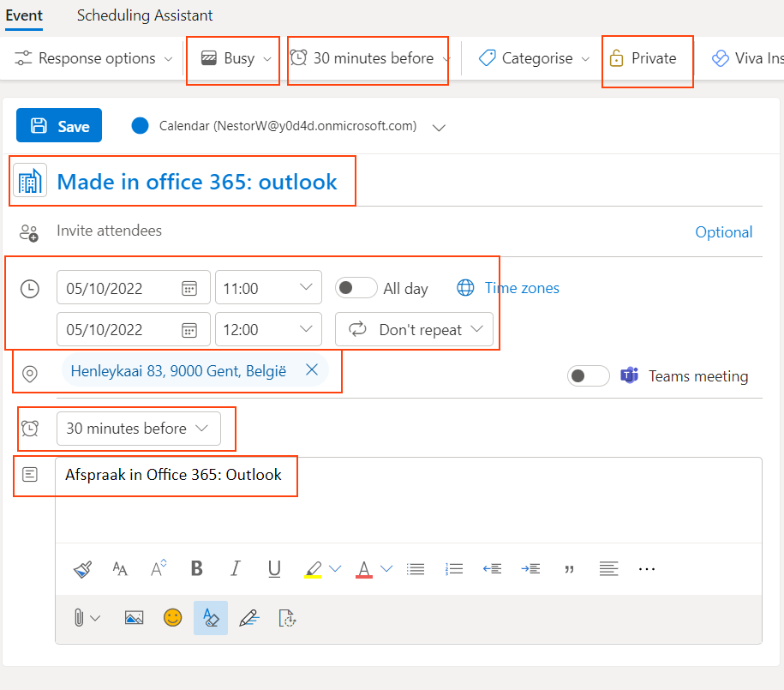Expand the calendar account selector chevron

[439, 127]
